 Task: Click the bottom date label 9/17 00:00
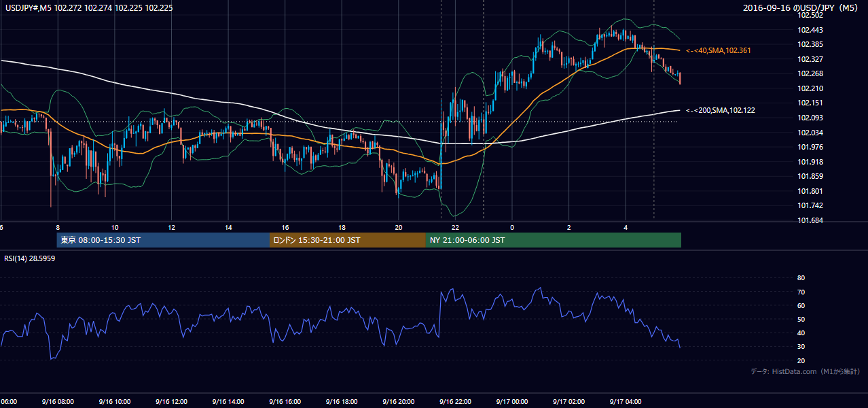point(512,402)
